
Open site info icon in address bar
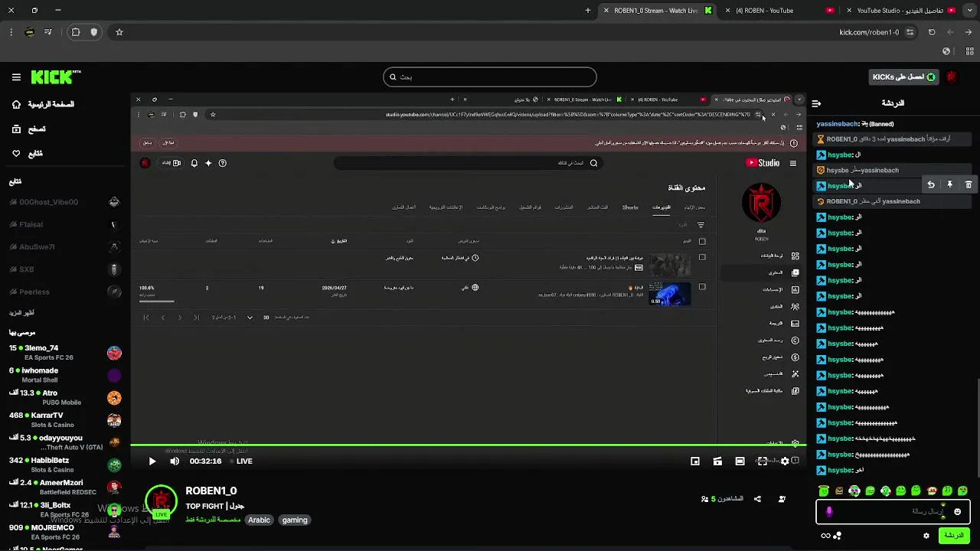pos(910,32)
